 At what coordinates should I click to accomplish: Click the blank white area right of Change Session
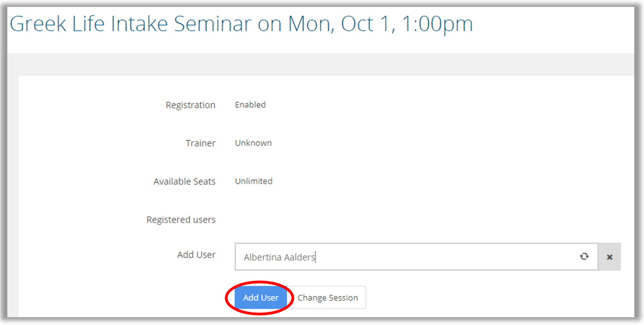coord(483,298)
